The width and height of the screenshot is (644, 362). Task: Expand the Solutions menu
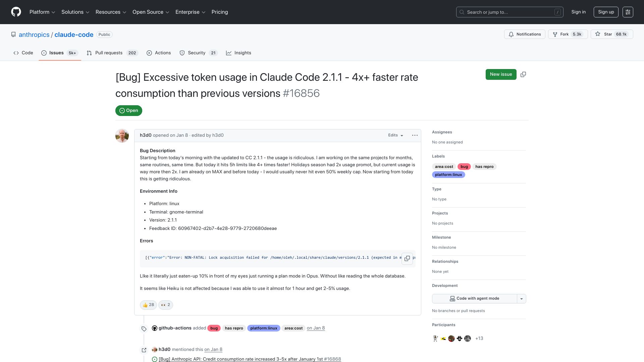click(75, 12)
